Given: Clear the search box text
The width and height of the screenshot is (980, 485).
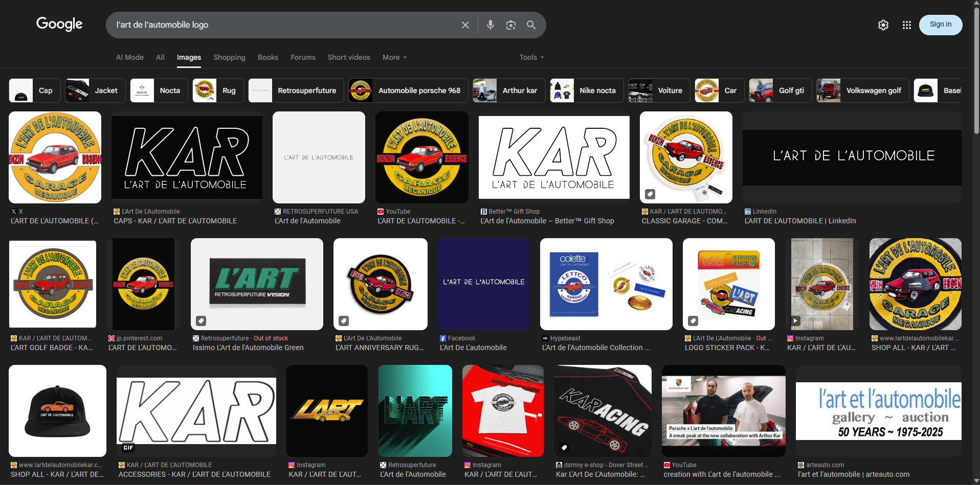Looking at the screenshot, I should coord(465,25).
